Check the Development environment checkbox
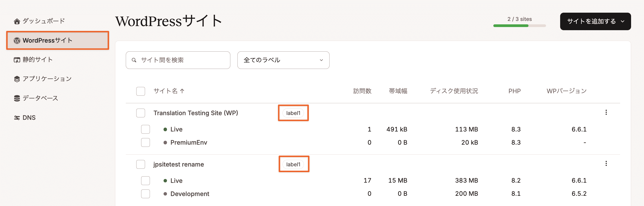The image size is (644, 206). click(x=145, y=194)
